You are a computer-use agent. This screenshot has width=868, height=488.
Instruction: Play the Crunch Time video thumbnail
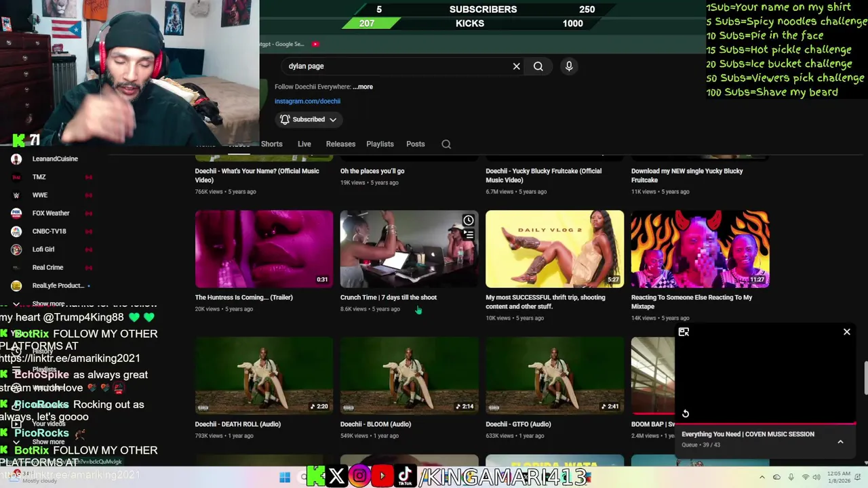410,249
